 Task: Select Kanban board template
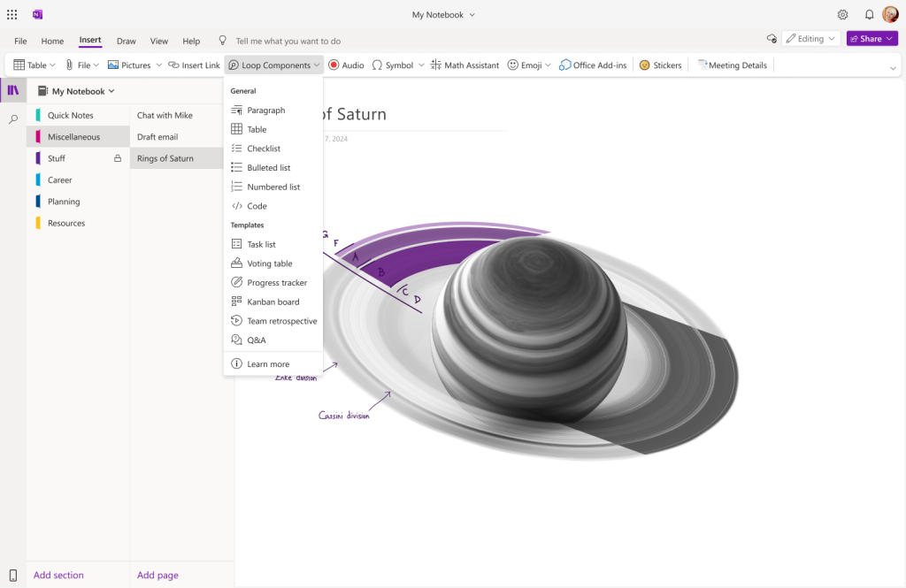click(273, 302)
